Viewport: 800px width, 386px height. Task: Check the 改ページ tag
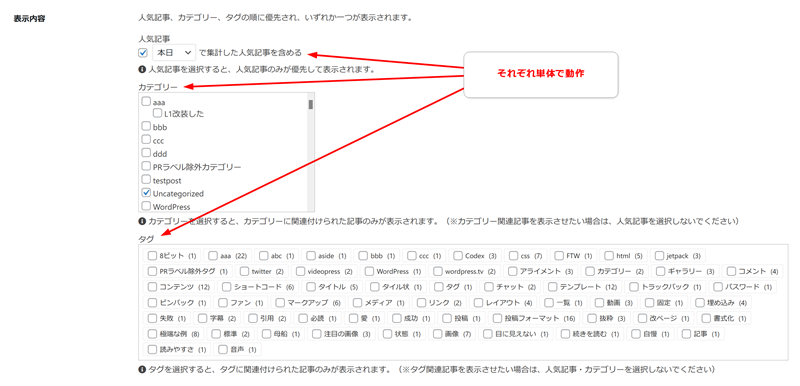click(643, 318)
